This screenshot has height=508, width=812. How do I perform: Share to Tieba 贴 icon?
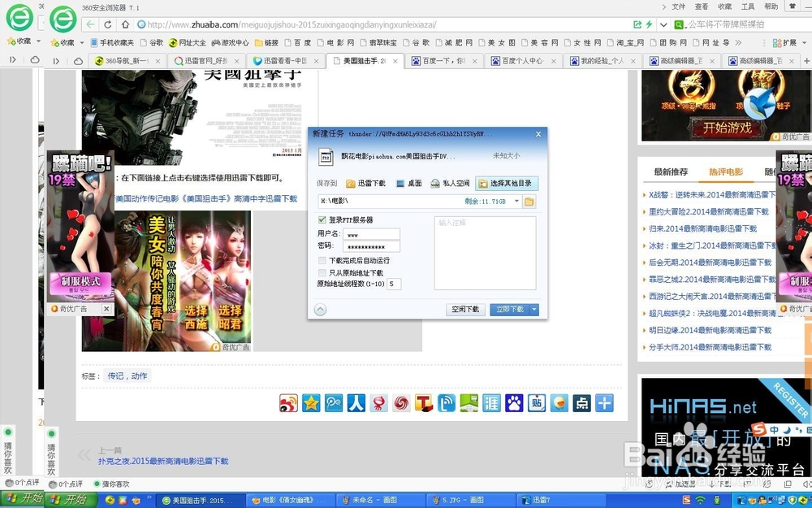537,403
